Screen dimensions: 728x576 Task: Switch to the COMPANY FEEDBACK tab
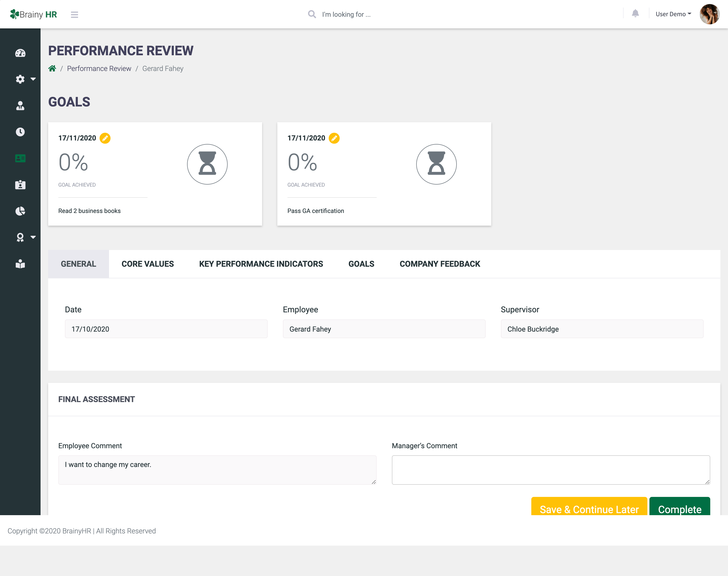coord(440,264)
